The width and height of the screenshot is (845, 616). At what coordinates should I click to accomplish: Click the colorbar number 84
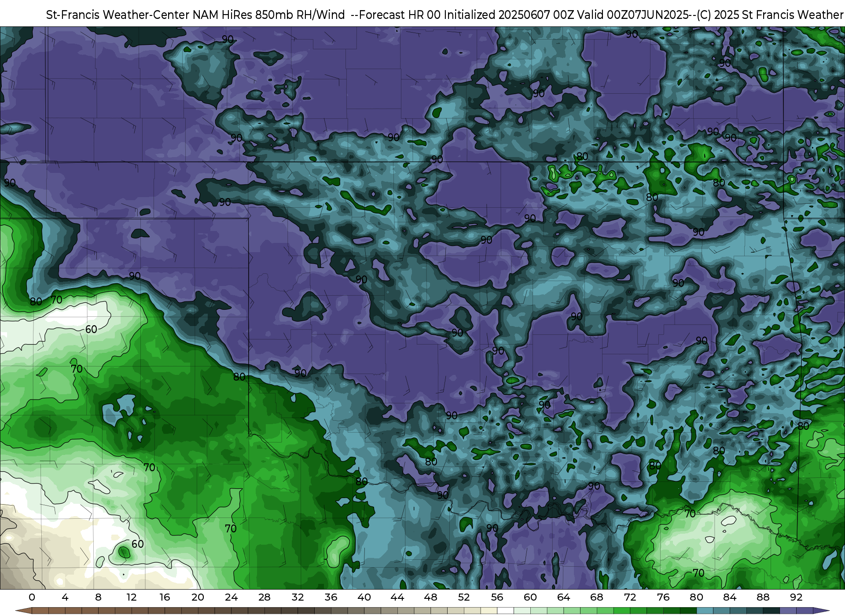point(730,597)
